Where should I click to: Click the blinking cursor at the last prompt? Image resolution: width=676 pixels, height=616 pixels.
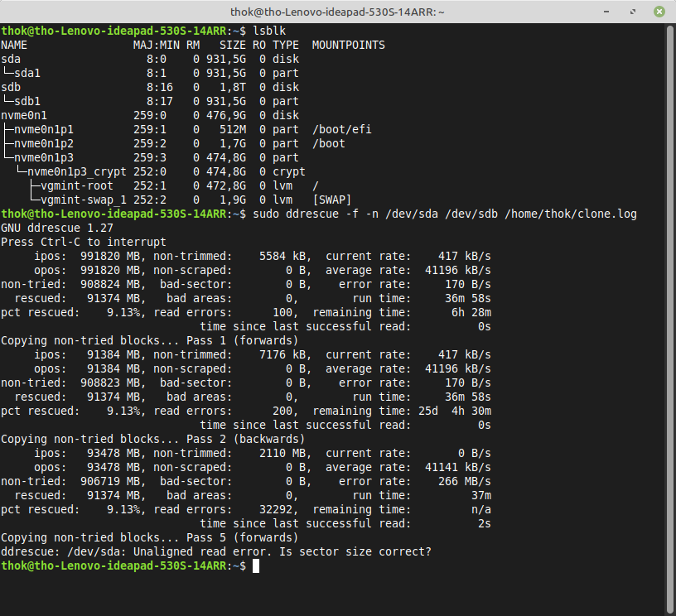(x=257, y=565)
